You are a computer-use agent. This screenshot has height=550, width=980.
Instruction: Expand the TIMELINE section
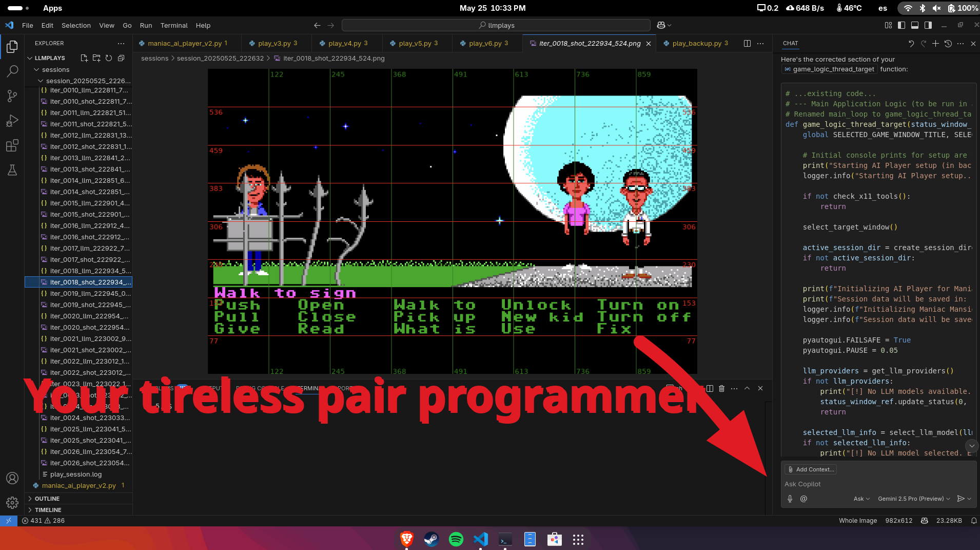(48, 510)
